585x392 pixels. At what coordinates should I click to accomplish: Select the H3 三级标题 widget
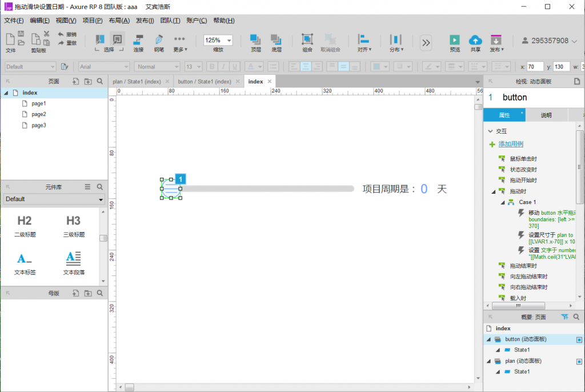[x=74, y=226]
